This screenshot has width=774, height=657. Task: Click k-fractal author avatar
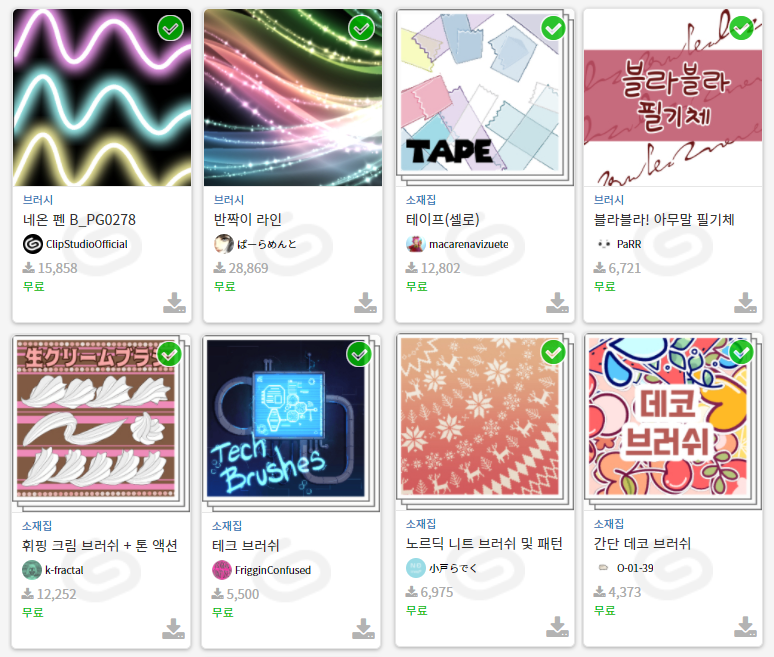32,570
